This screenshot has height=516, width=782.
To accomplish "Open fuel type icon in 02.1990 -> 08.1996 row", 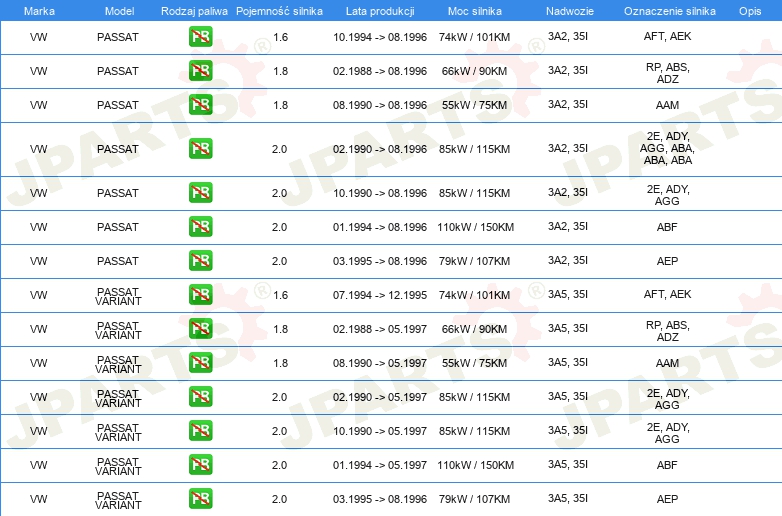I will [200, 148].
